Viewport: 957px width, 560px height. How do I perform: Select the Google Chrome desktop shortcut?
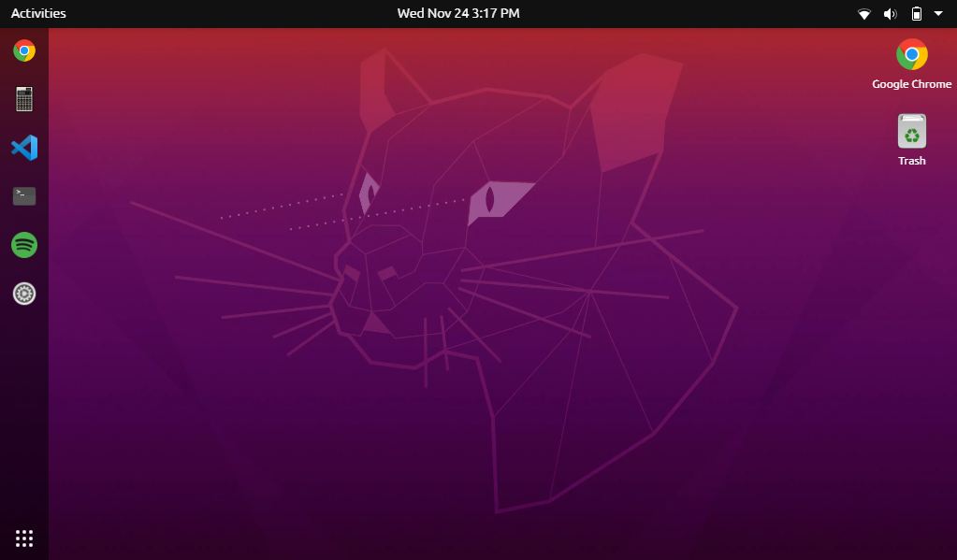(912, 65)
